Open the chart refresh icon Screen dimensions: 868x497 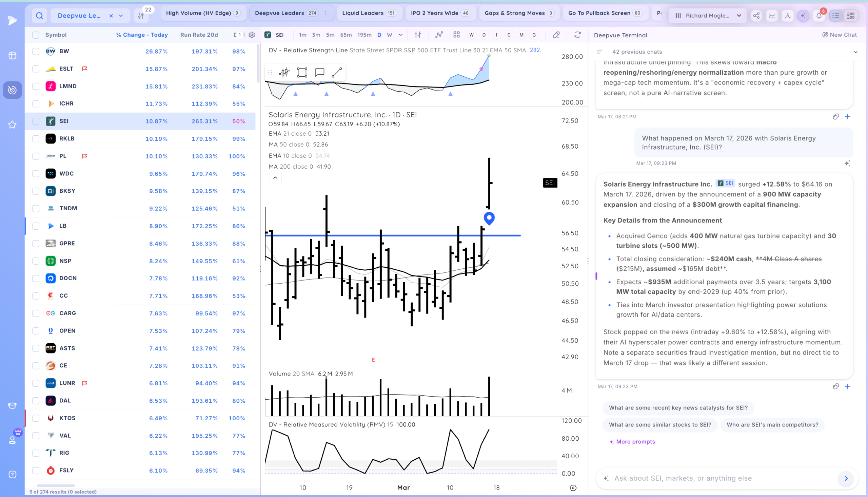coord(577,35)
